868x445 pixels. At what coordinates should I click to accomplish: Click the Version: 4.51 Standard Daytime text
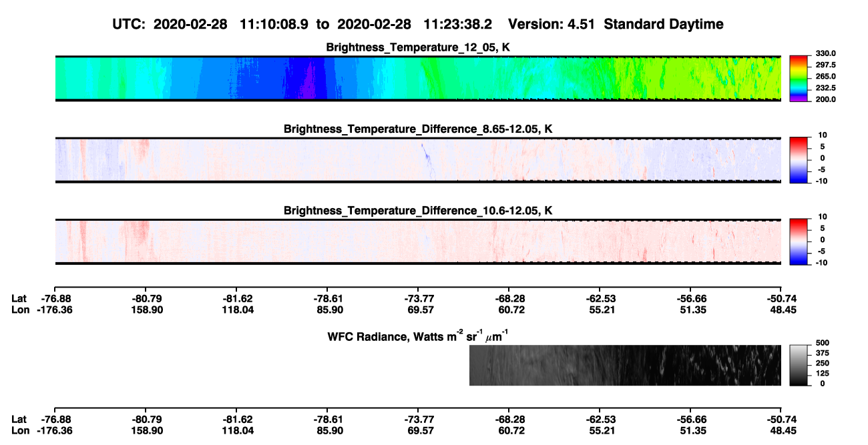[x=616, y=24]
